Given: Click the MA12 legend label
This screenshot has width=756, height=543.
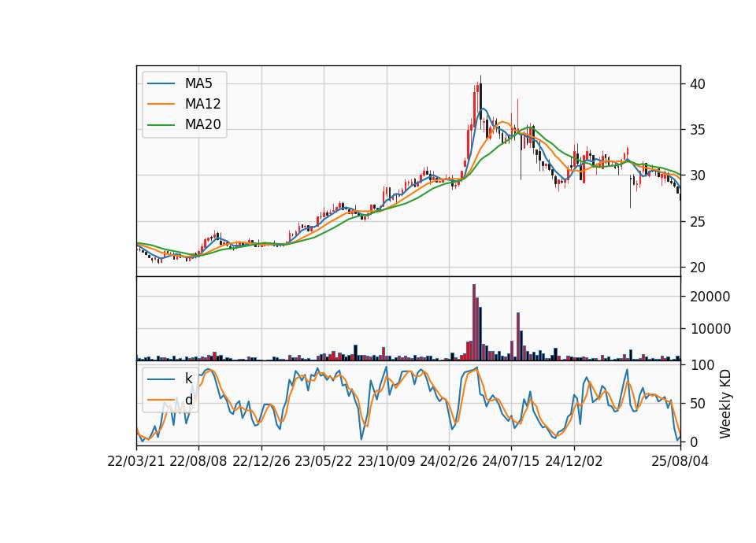Looking at the screenshot, I should pyautogui.click(x=202, y=104).
